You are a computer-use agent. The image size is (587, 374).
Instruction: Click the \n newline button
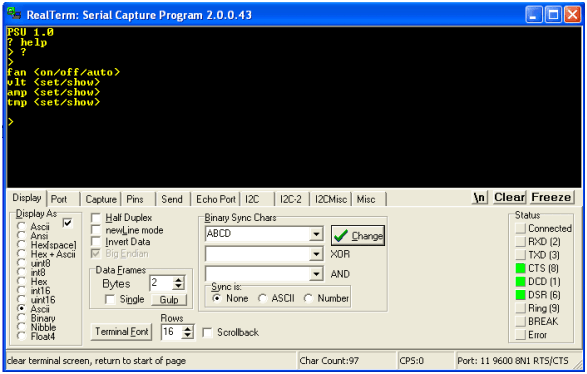point(479,197)
